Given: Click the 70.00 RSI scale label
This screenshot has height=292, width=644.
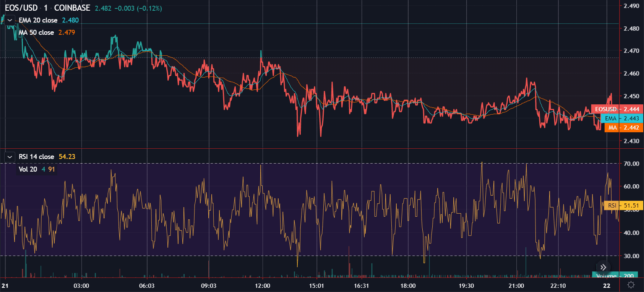Looking at the screenshot, I should [x=631, y=164].
